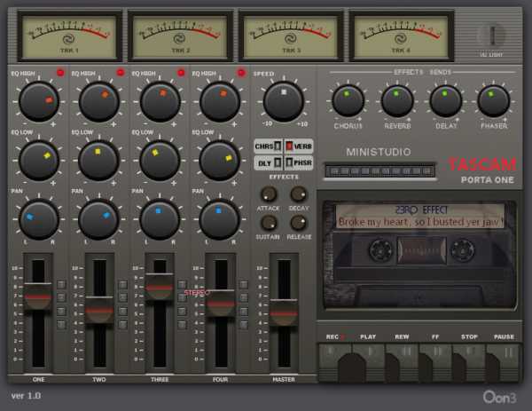Adjust the channel two EQ HIGH knob
The image size is (532, 411).
click(x=98, y=101)
